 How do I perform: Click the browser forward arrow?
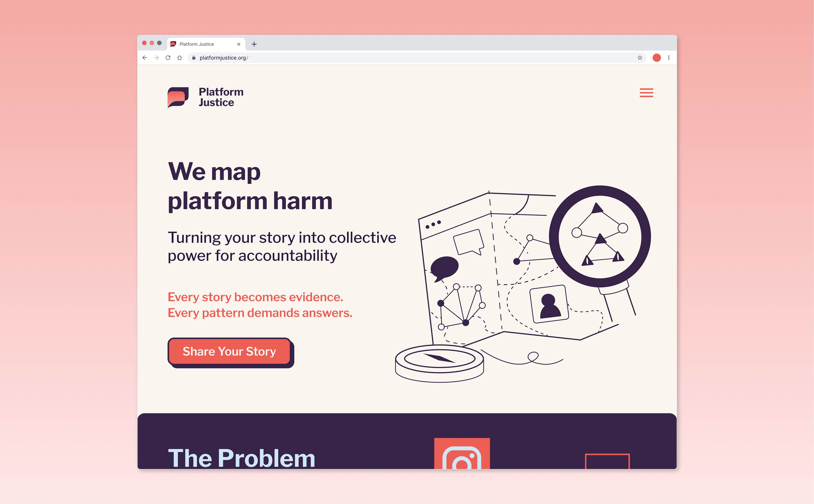point(156,58)
